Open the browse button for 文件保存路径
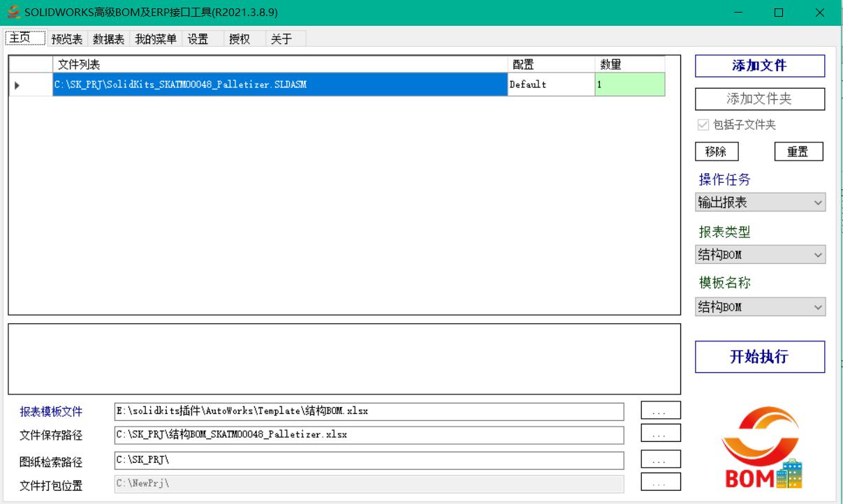 (660, 433)
